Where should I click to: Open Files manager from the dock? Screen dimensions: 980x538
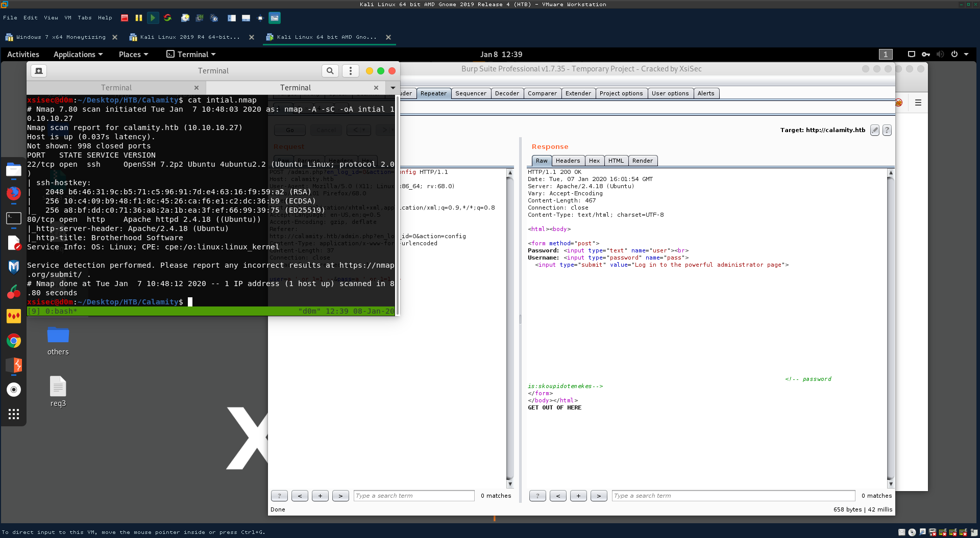point(14,170)
